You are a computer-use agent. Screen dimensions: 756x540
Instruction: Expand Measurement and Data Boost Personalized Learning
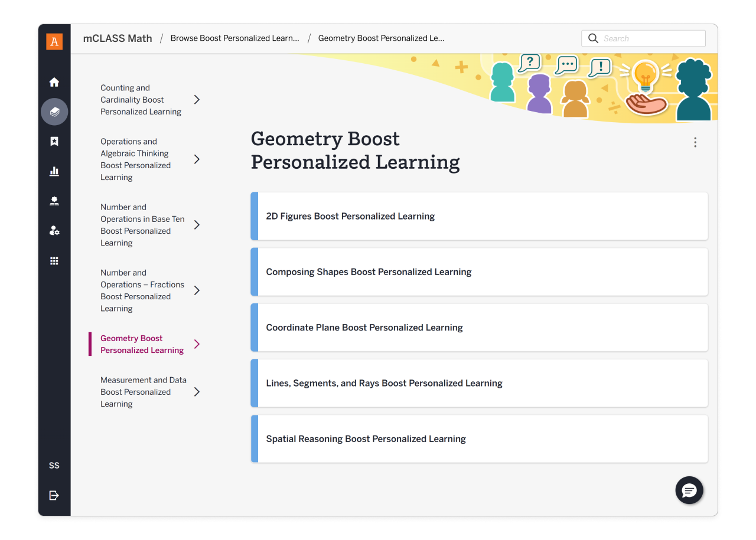point(197,391)
